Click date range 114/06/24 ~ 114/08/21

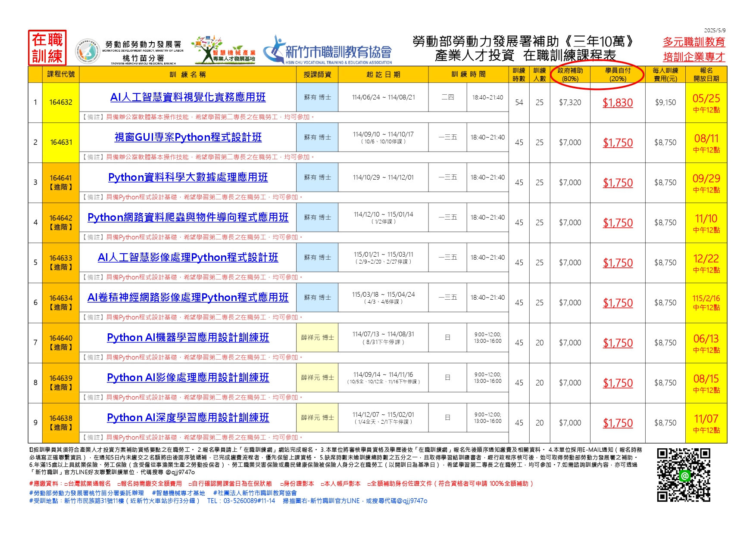tap(383, 97)
